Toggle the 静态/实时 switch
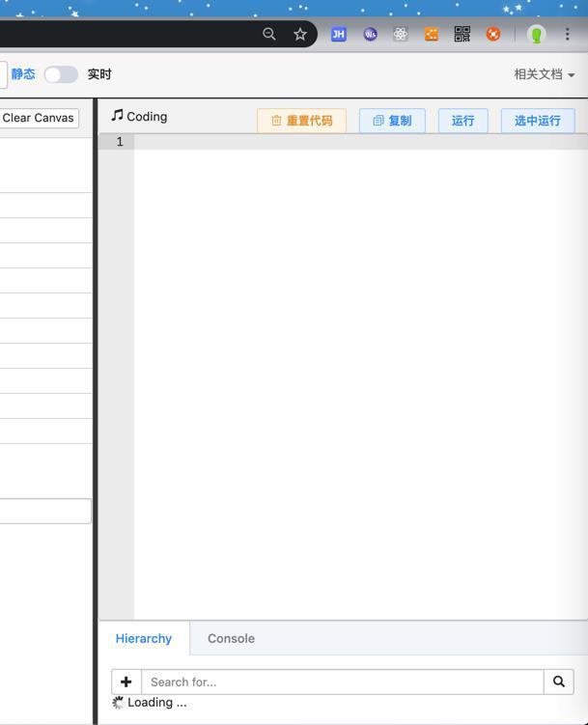 click(61, 74)
